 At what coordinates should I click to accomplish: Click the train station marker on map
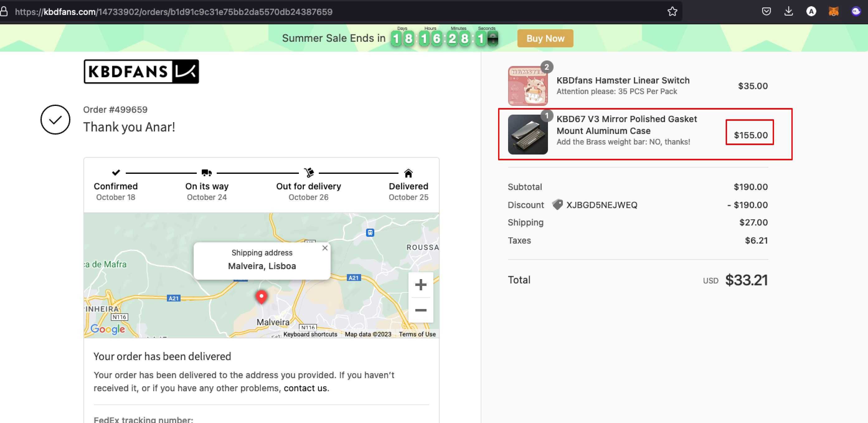(x=370, y=233)
